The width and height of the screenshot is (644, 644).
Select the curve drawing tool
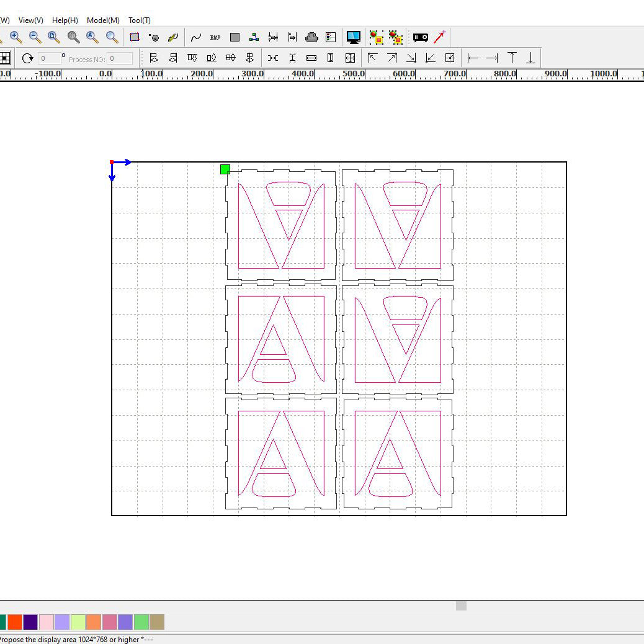(x=196, y=37)
